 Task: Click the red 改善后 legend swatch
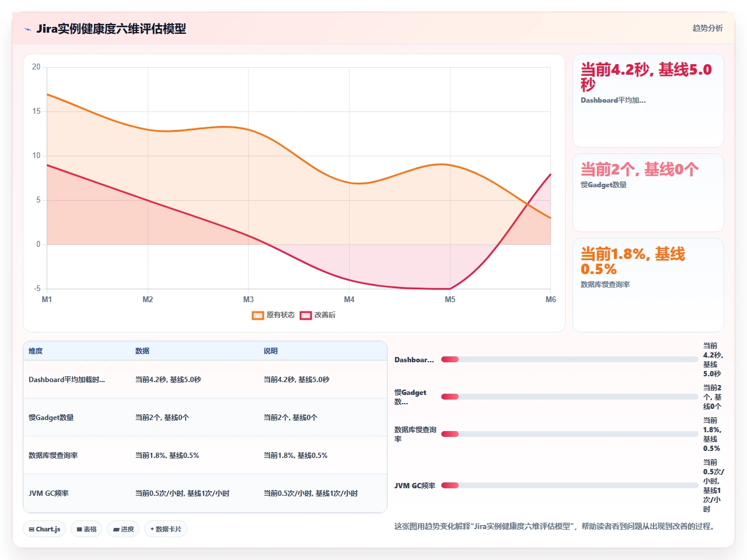click(306, 315)
